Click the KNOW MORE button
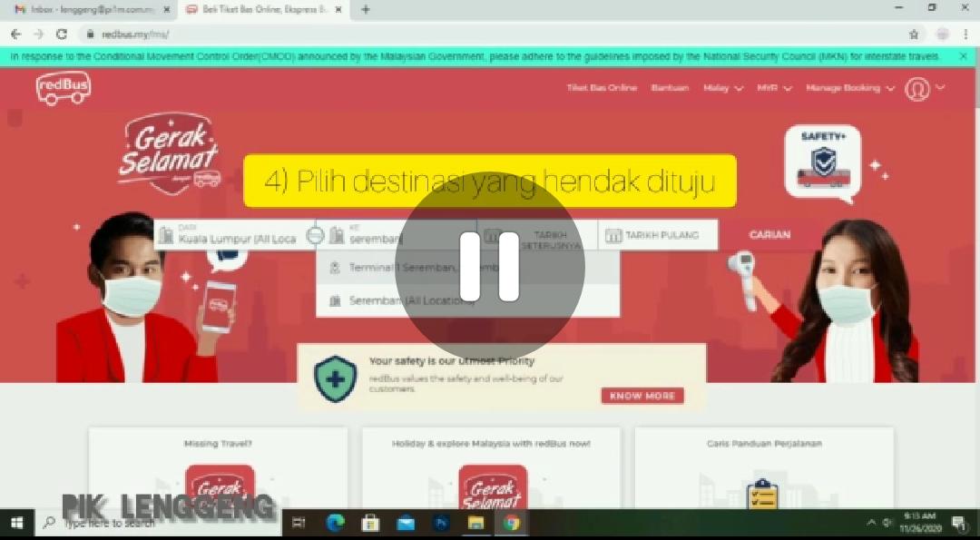980x540 pixels. coord(642,396)
